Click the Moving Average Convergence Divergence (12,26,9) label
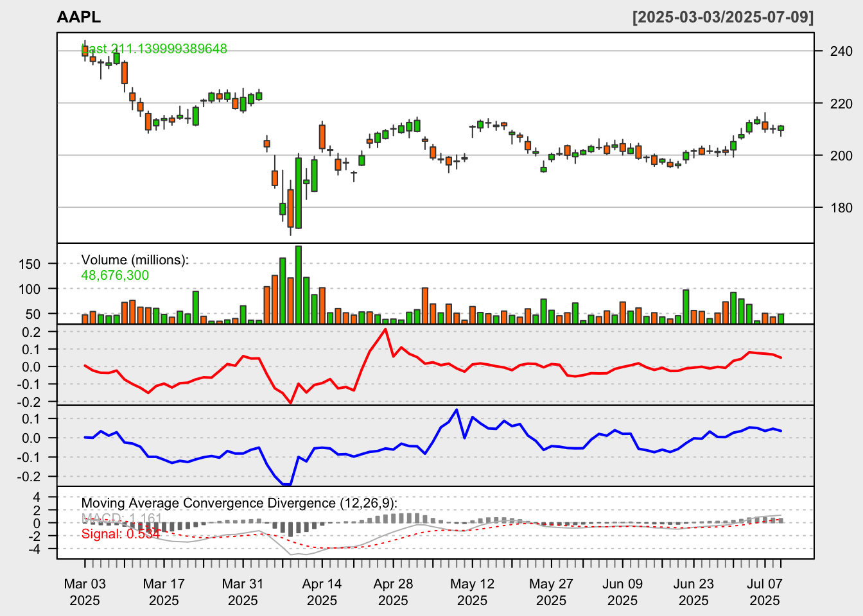The height and width of the screenshot is (616, 863). pos(239,503)
